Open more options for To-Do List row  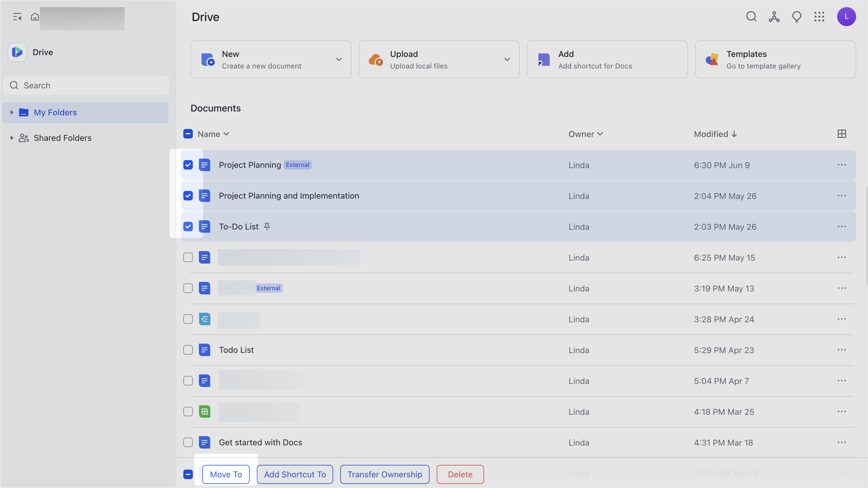pyautogui.click(x=842, y=226)
